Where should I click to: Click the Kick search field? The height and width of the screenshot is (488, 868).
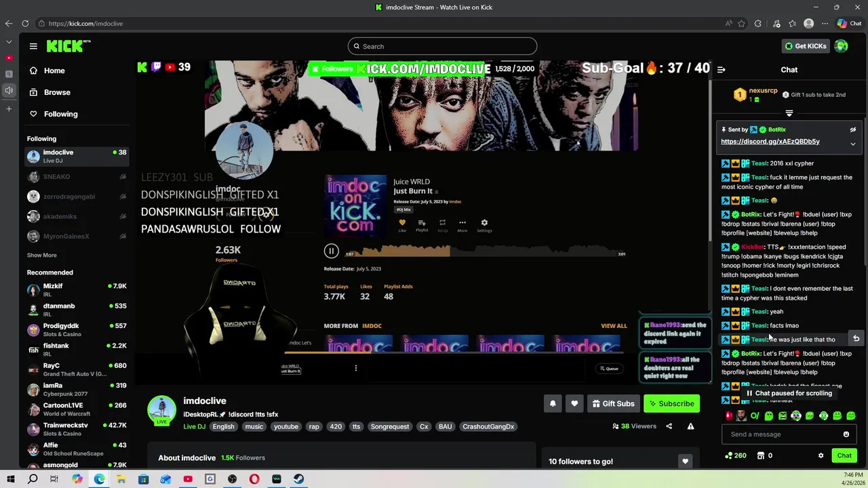pos(442,46)
